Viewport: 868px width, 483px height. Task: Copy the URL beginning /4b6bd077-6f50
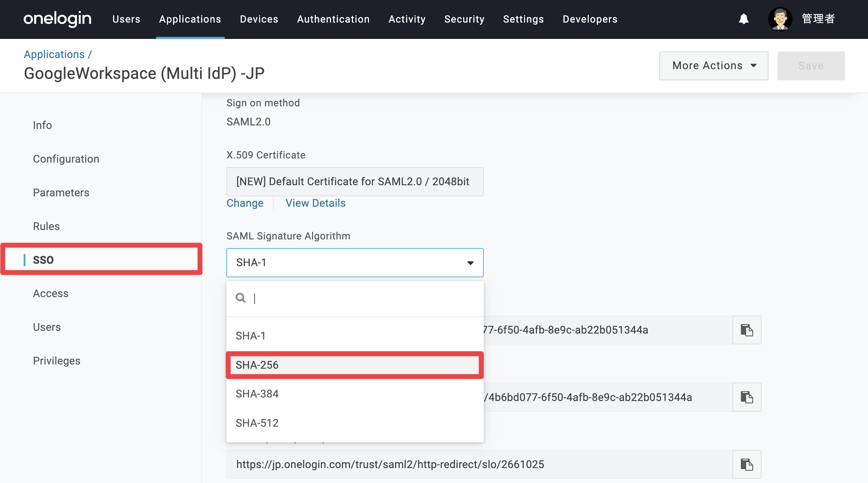[747, 397]
